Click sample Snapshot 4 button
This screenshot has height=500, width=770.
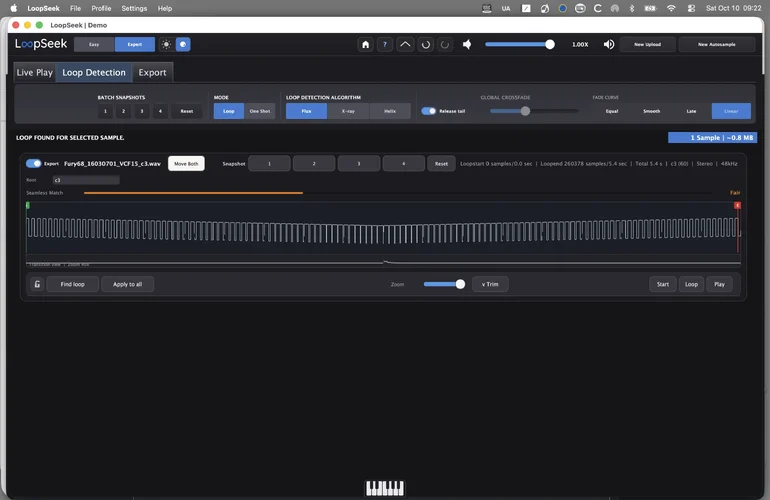[404, 164]
